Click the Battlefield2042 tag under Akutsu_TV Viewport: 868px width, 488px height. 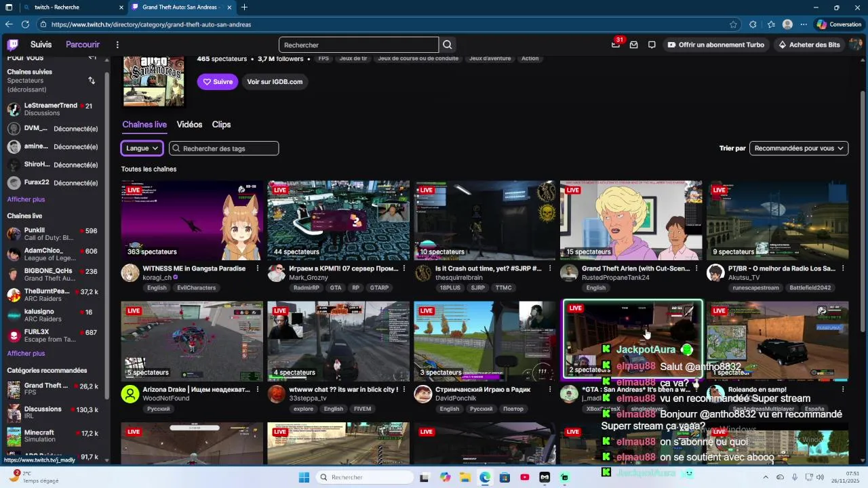pos(810,287)
